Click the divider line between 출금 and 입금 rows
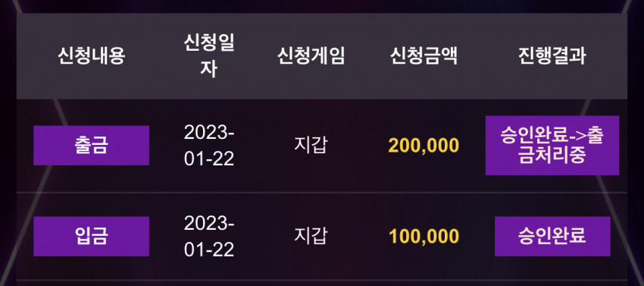This screenshot has height=286, width=644. (x=322, y=193)
